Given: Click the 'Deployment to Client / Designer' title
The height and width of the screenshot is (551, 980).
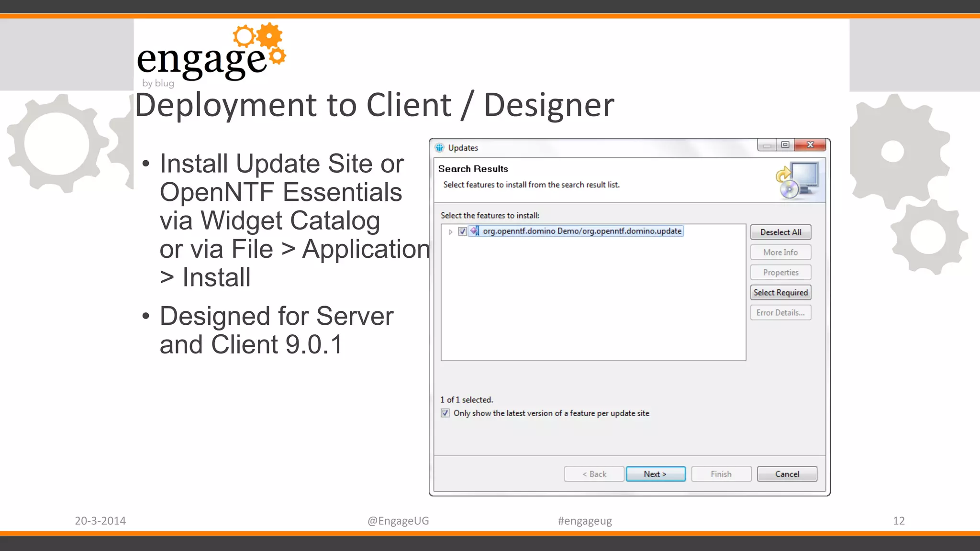Looking at the screenshot, I should (x=374, y=105).
